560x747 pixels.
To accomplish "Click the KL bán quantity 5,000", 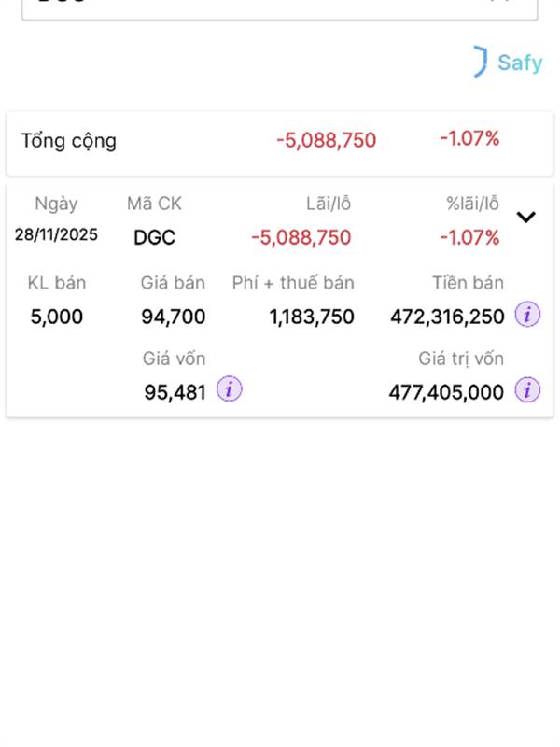I will pos(56,317).
